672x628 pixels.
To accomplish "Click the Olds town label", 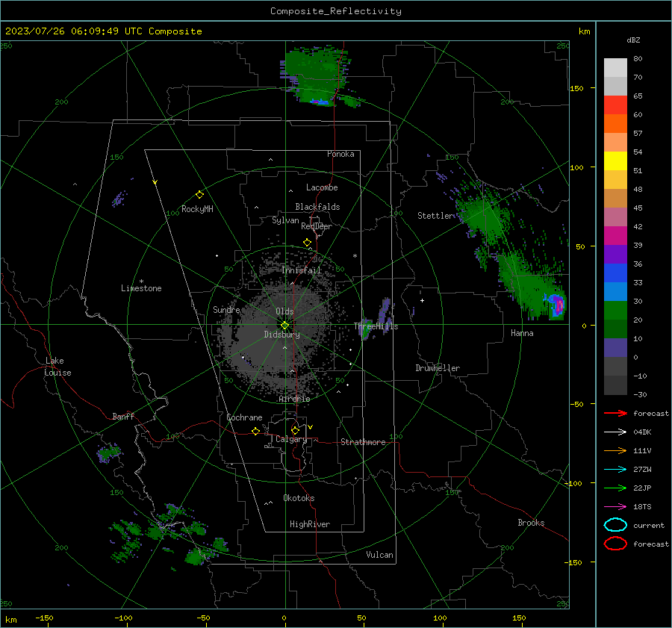I will 284,311.
